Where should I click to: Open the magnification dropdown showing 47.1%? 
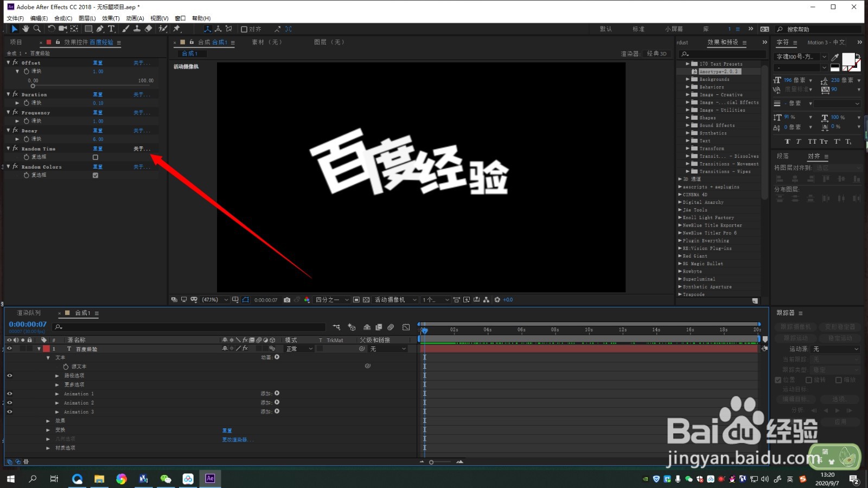(210, 299)
